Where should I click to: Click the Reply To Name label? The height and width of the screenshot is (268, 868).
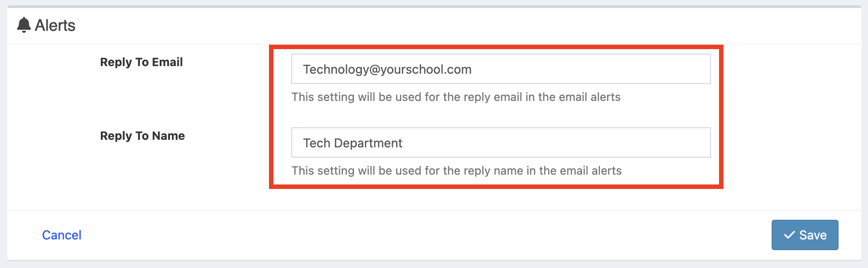click(142, 136)
